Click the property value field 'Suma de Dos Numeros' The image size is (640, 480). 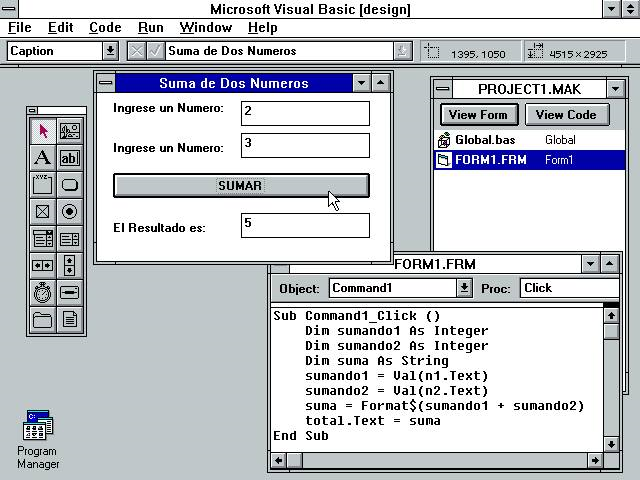(x=280, y=51)
